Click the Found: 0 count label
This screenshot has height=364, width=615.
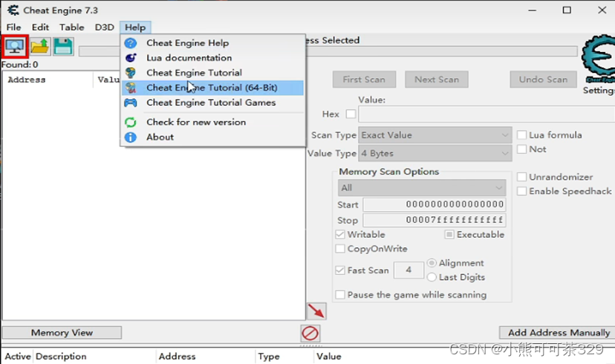pyautogui.click(x=19, y=65)
